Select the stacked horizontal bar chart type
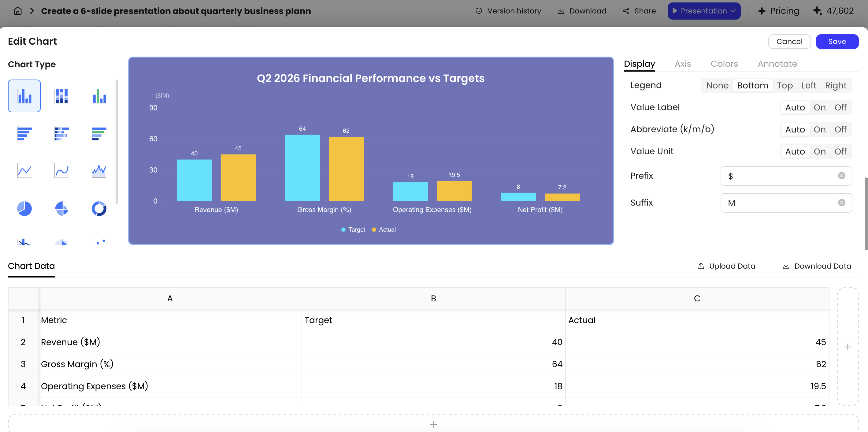Viewport: 868px width, 432px height. tap(61, 134)
